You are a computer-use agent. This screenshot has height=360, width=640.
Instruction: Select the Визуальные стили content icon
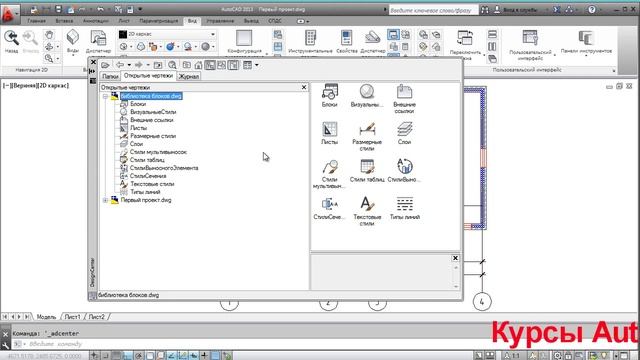point(367,96)
